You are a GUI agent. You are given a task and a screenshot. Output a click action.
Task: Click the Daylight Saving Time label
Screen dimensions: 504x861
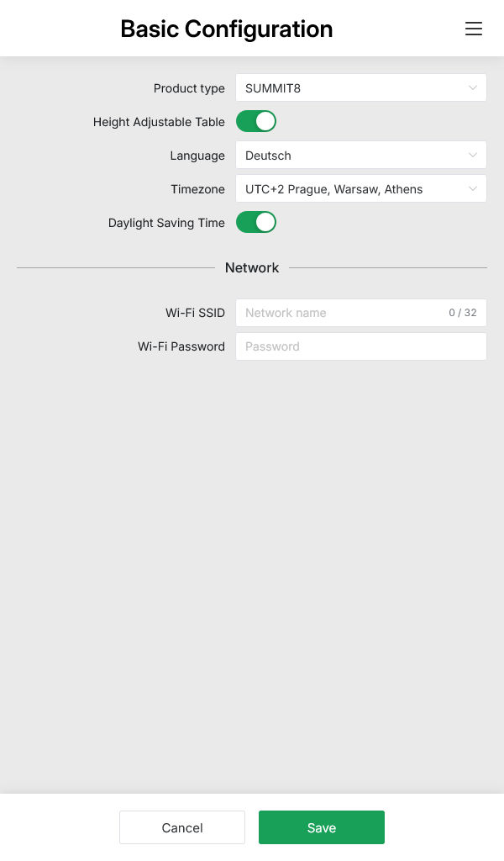pyautogui.click(x=166, y=223)
